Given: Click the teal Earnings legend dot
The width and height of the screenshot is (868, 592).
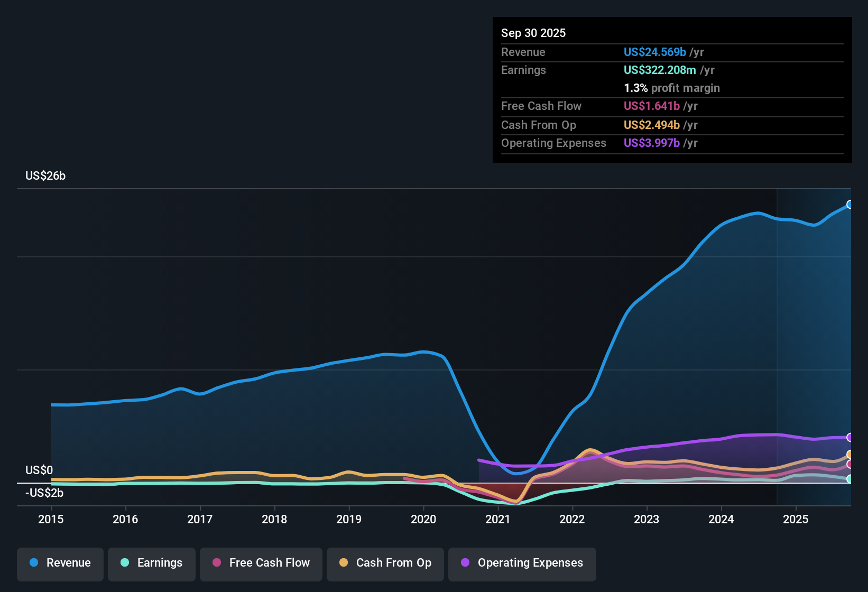Looking at the screenshot, I should point(124,563).
